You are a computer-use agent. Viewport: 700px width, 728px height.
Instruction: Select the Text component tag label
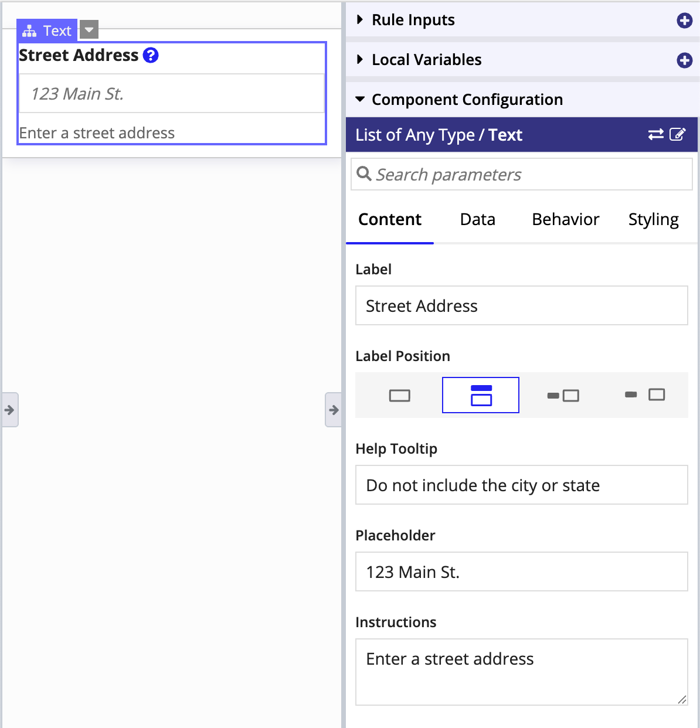pos(57,30)
